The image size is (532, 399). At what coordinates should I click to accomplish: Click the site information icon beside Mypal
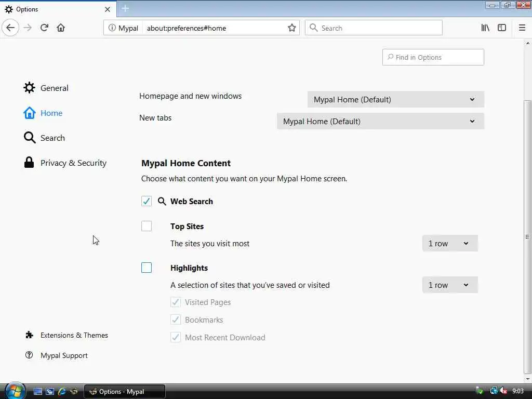(x=112, y=28)
